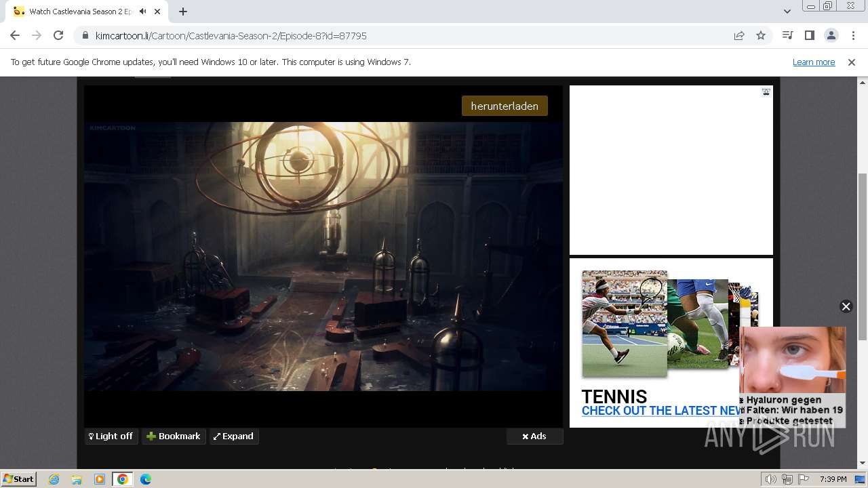Open the Chrome profile menu
Image resolution: width=868 pixels, height=488 pixels.
coord(831,35)
